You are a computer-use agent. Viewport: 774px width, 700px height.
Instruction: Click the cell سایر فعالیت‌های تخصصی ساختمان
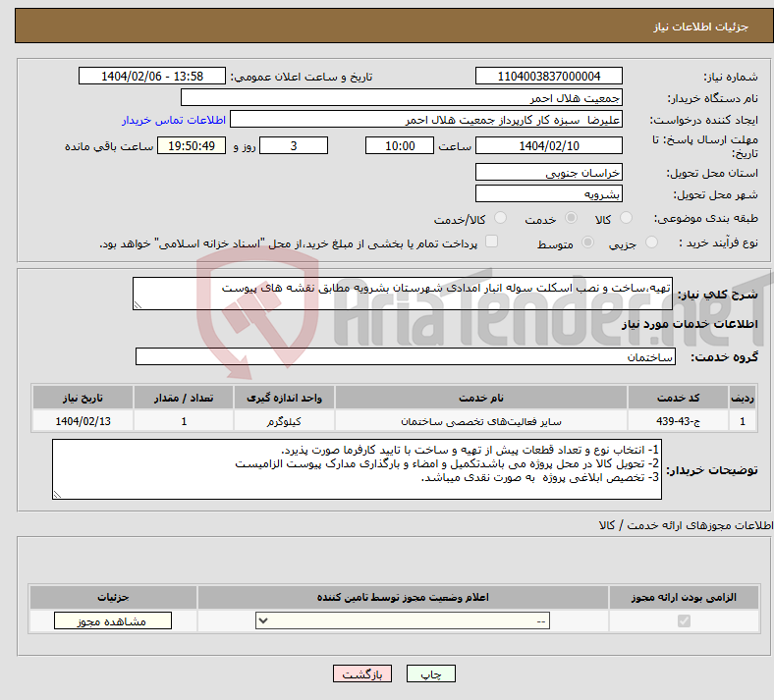tap(480, 421)
